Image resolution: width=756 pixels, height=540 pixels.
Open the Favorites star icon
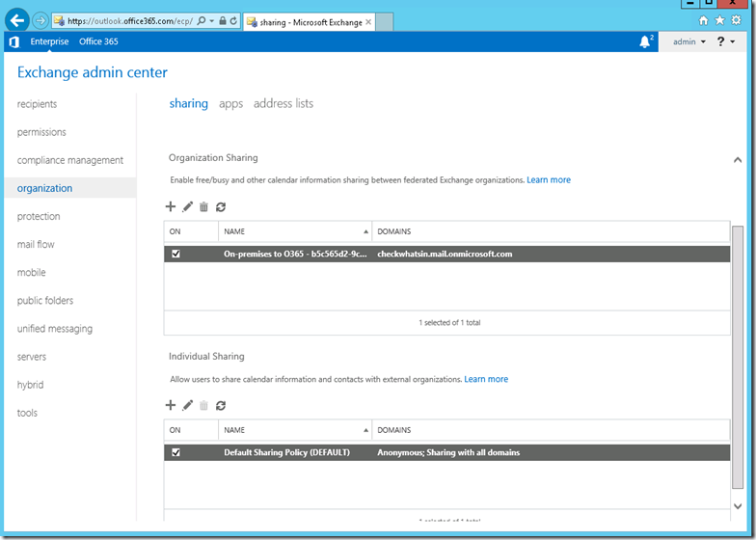719,20
